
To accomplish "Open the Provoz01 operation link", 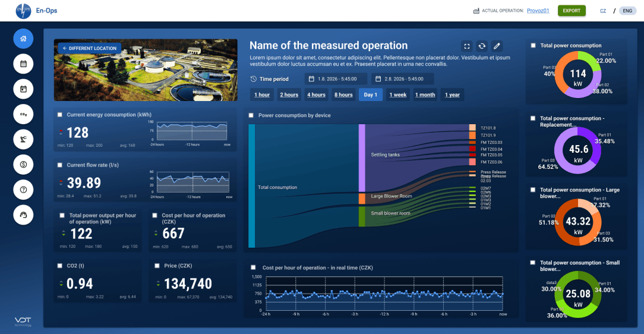I will click(538, 11).
